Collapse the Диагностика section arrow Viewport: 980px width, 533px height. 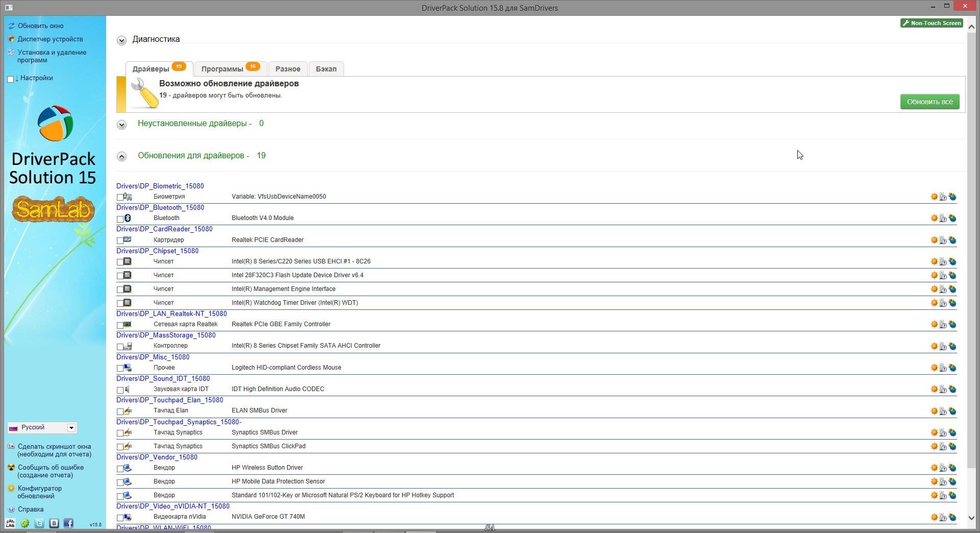(121, 40)
